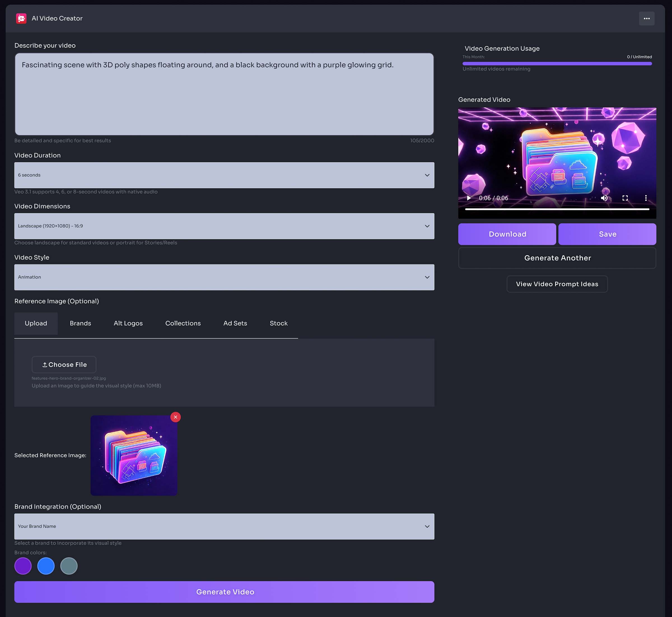Play the generated video
Viewport: 672px width, 617px height.
pyautogui.click(x=469, y=198)
